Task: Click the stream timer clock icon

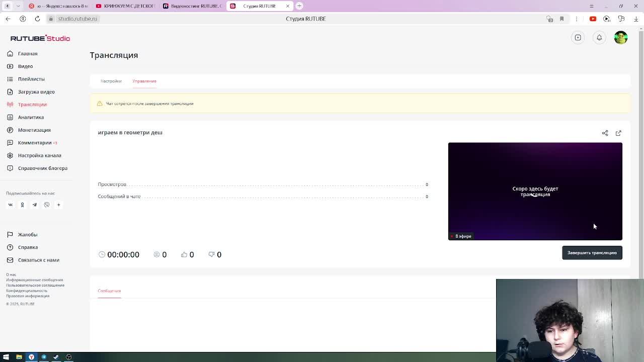Action: pyautogui.click(x=102, y=254)
